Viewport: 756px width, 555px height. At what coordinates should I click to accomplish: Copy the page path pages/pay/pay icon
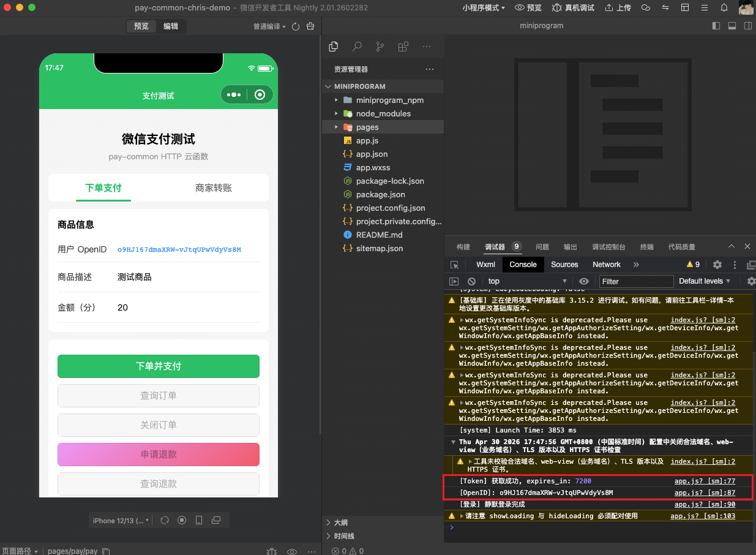[x=106, y=551]
